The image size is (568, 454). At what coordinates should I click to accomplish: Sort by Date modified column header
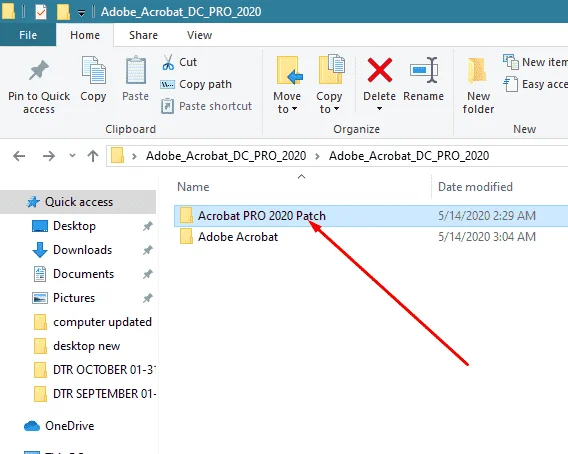tap(475, 187)
